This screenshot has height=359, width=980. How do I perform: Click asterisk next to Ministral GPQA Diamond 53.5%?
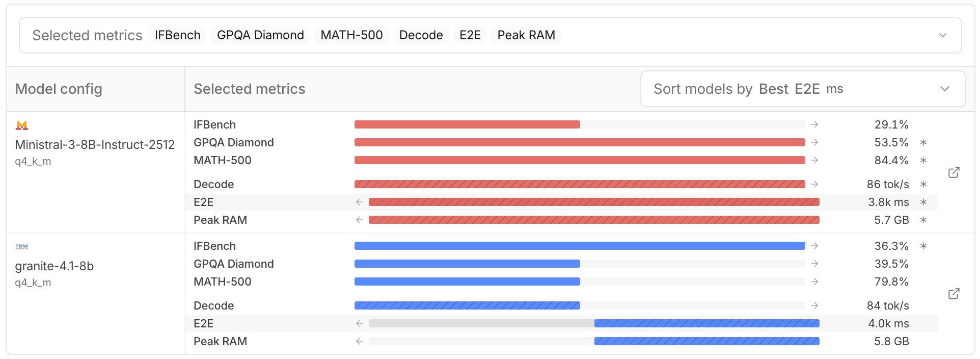pyautogui.click(x=923, y=142)
